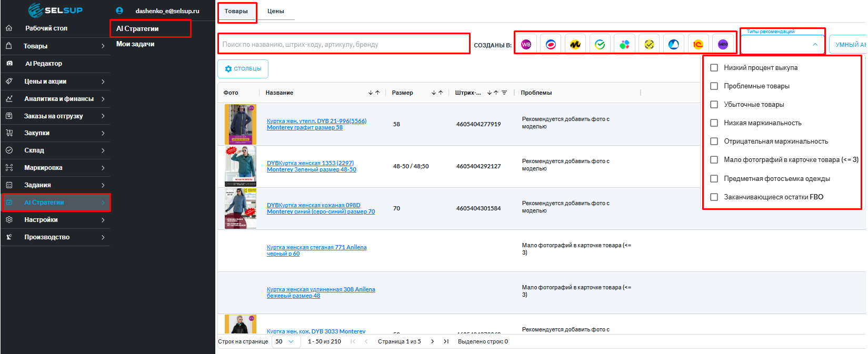Switch to the 'Цены' tab
Viewport: 868px width, 354px height.
pyautogui.click(x=275, y=11)
